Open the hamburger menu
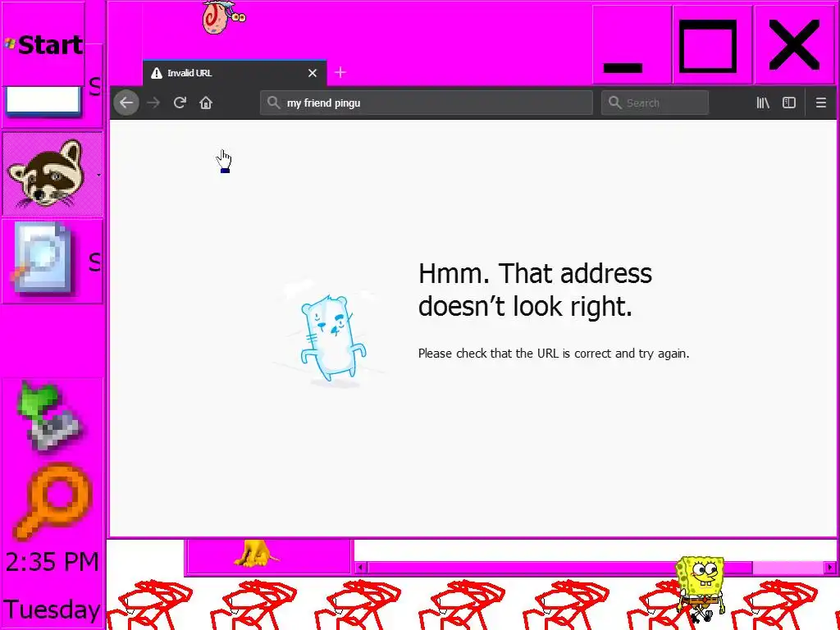 click(820, 103)
